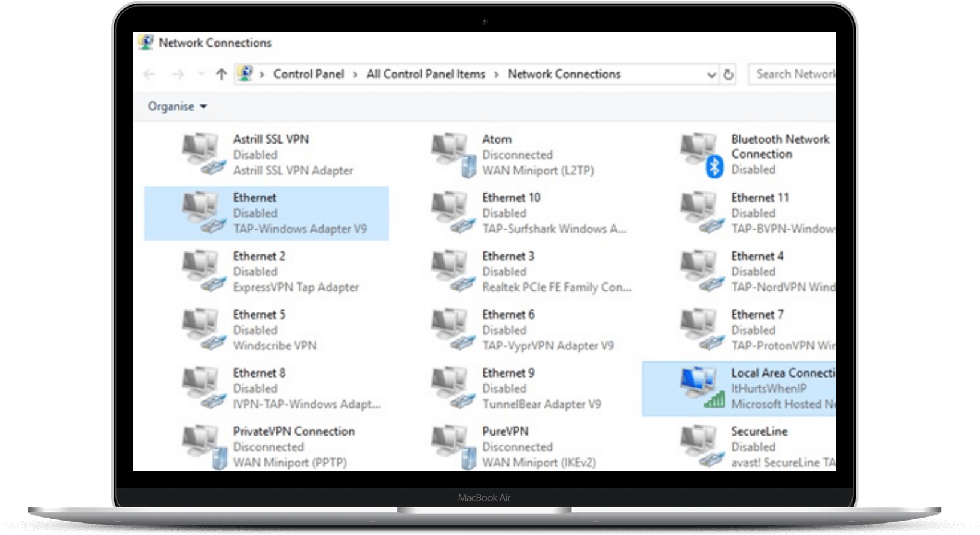Go up one folder level
This screenshot has height=535, width=980.
(x=221, y=74)
